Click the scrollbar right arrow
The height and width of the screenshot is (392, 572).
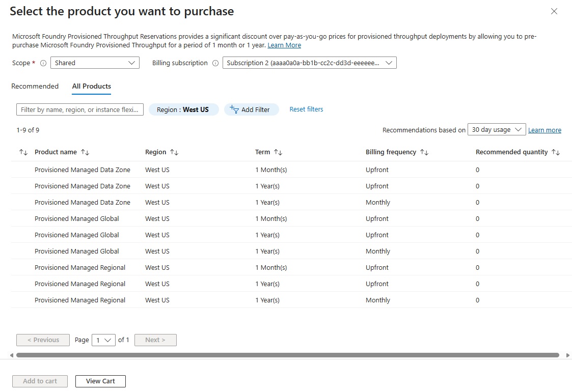tap(567, 355)
